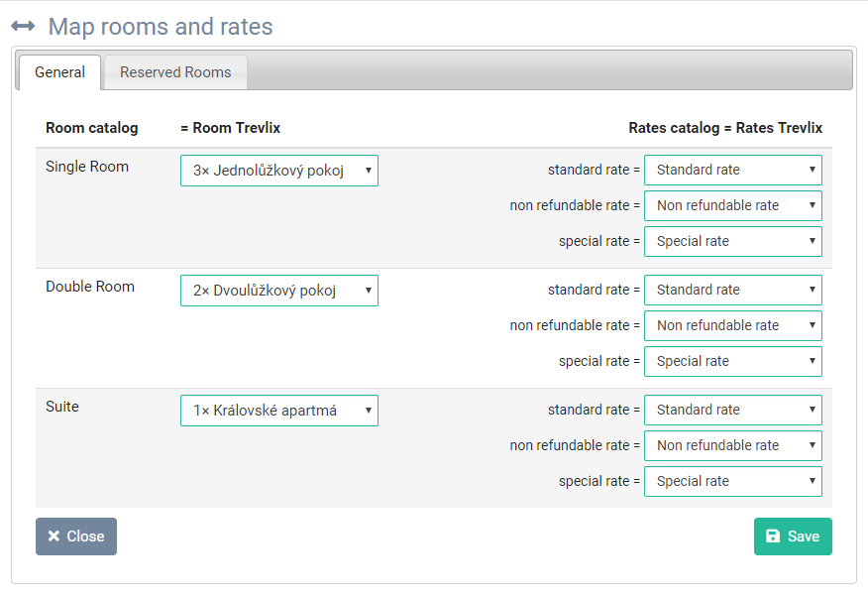Switch to the General tab
The width and height of the screenshot is (868, 596).
click(x=59, y=72)
